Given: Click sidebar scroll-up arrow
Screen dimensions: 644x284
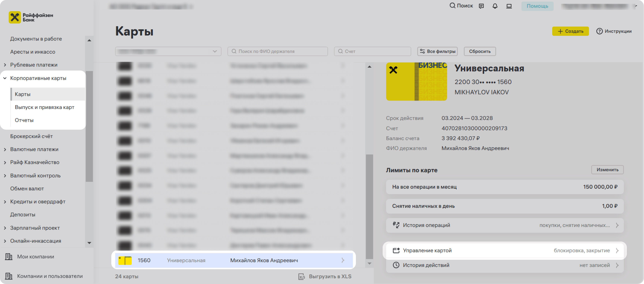Looking at the screenshot, I should tap(89, 40).
